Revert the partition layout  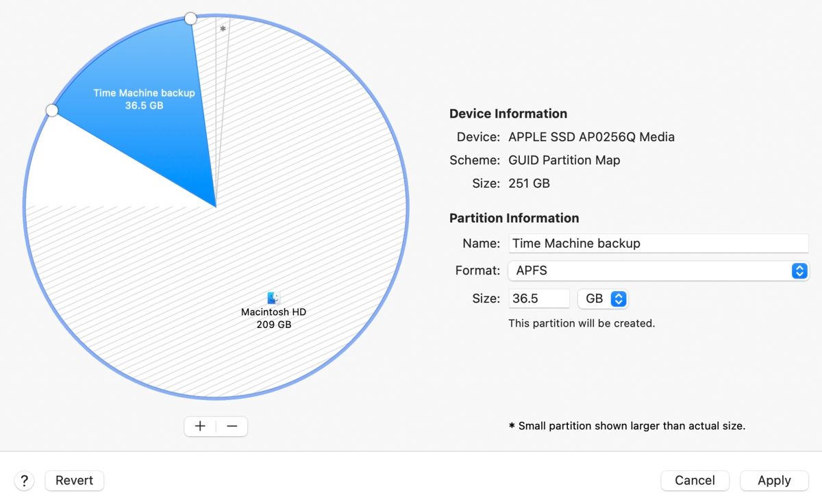[x=73, y=480]
